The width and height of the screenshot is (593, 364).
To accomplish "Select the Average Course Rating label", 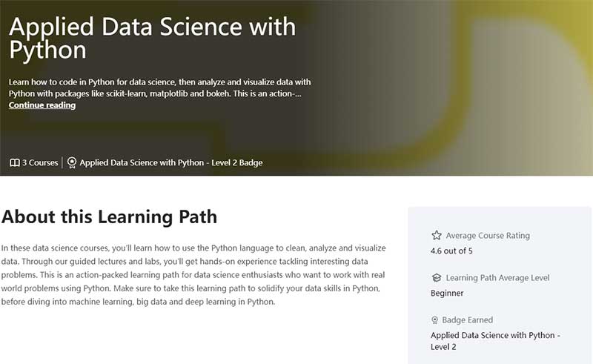I will 487,236.
